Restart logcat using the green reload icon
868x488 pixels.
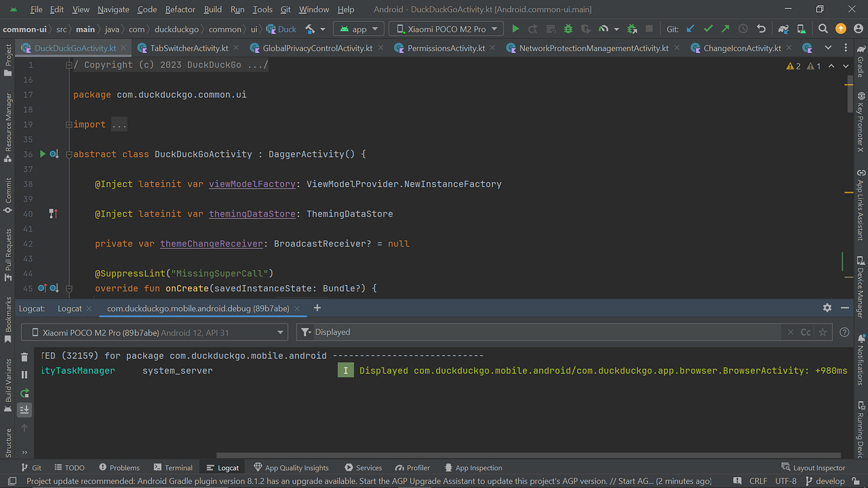(x=24, y=393)
